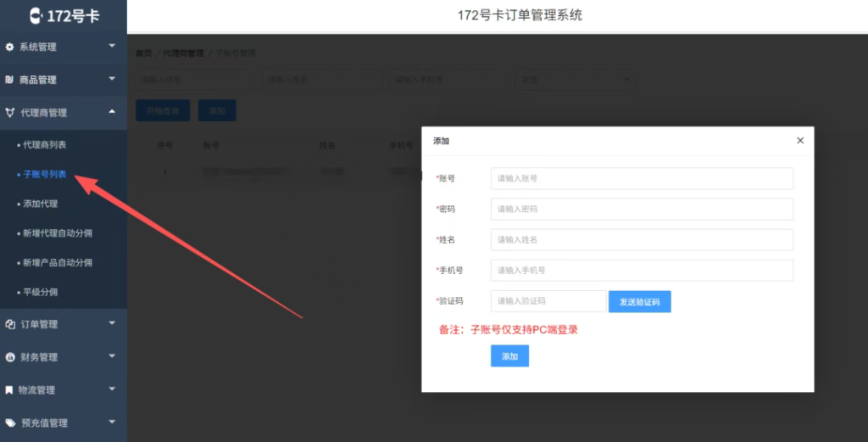Viewport: 868px width, 442px height.
Task: Expand the 财务管理 menu arrow
Action: click(112, 356)
